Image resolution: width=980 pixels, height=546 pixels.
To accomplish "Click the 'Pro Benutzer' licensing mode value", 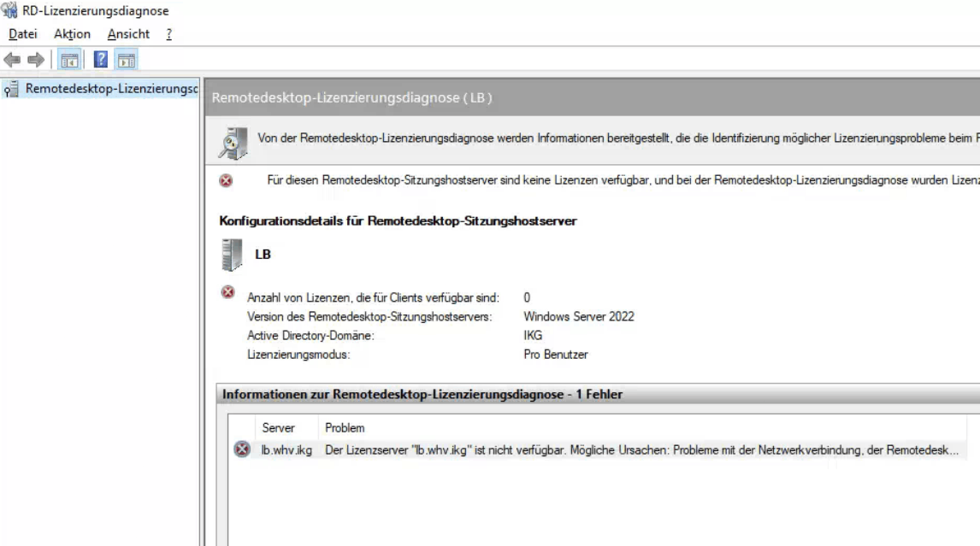I will (x=556, y=355).
